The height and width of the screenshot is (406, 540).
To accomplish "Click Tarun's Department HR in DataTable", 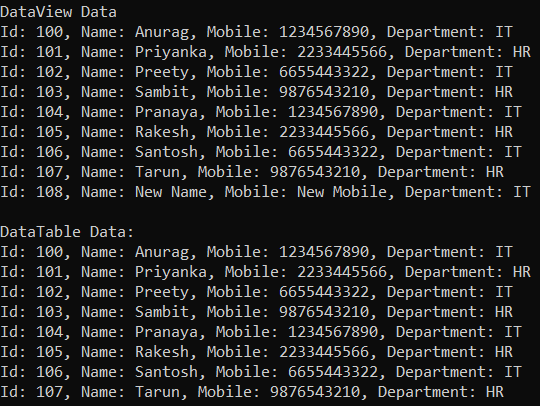I will point(495,392).
